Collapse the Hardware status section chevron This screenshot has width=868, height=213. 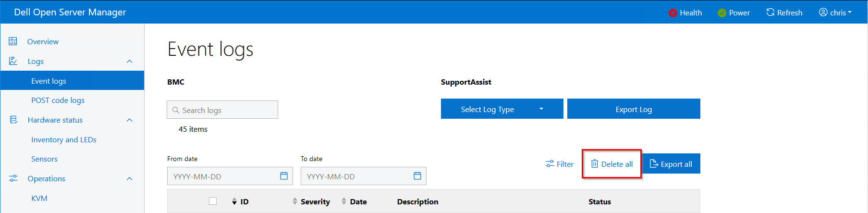click(129, 120)
